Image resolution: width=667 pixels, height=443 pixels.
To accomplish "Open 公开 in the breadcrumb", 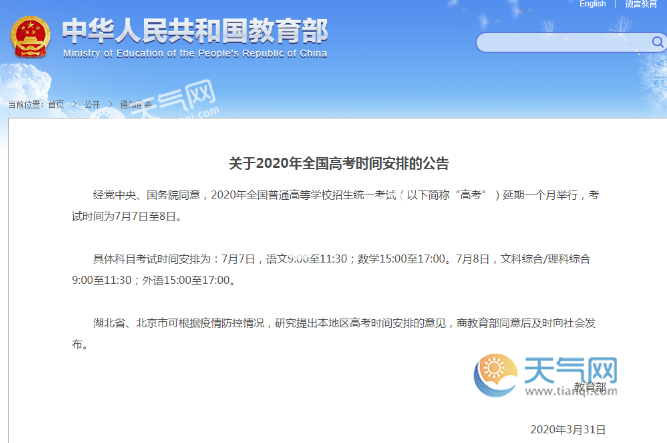I will (92, 104).
